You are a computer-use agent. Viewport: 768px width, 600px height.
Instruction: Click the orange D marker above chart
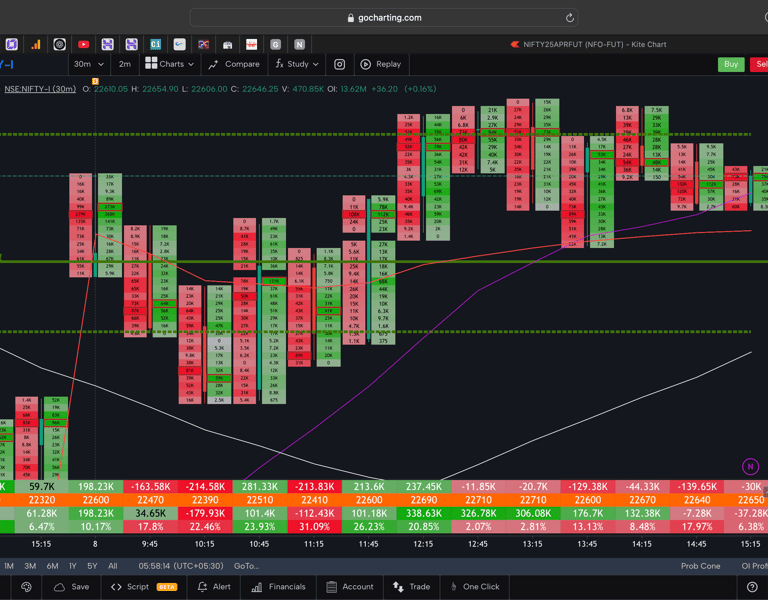[x=96, y=81]
